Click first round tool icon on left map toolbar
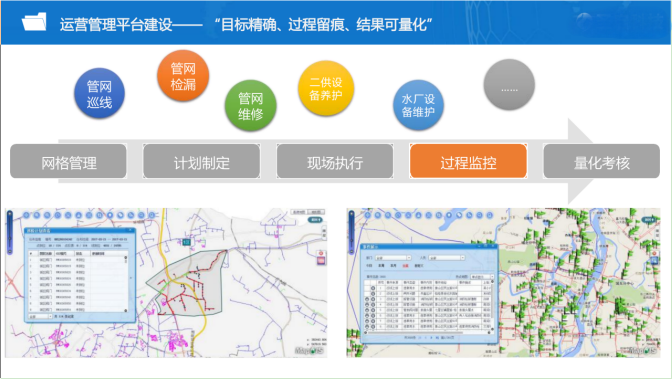Image resolution: width=672 pixels, height=379 pixels. (x=27, y=215)
